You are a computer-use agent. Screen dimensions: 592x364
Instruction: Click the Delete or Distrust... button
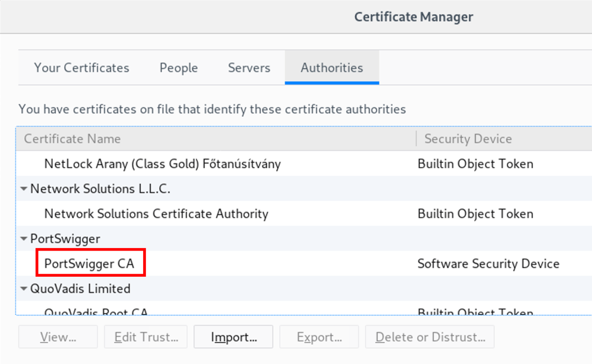[430, 337]
